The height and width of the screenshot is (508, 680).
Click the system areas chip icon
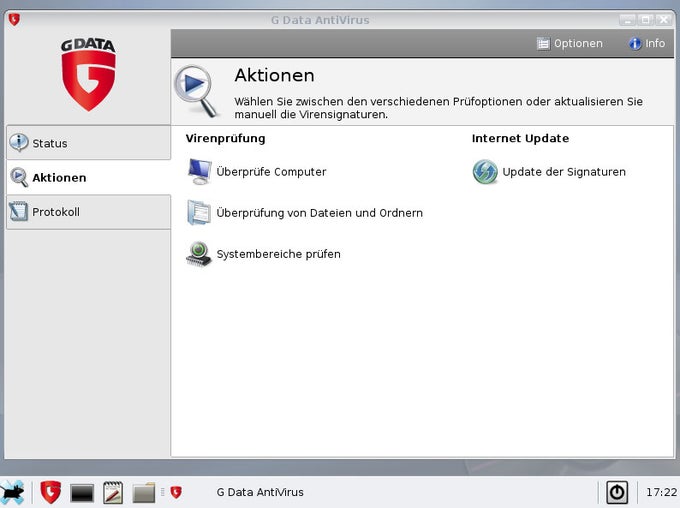pos(199,254)
